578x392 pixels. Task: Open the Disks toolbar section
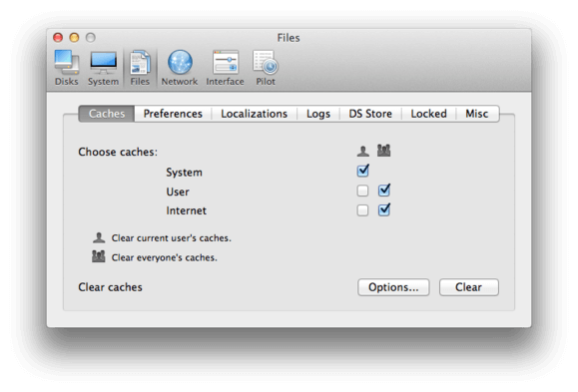click(66, 68)
